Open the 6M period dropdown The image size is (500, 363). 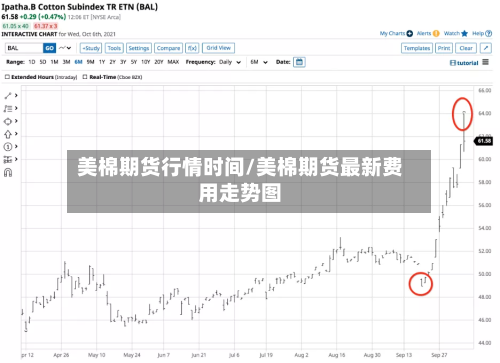tap(259, 62)
